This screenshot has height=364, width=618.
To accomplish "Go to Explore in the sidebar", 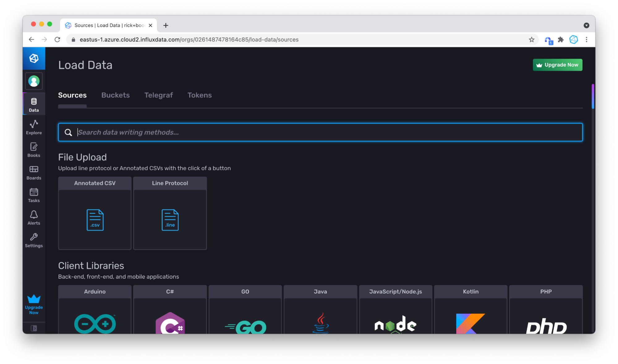I will pyautogui.click(x=34, y=127).
